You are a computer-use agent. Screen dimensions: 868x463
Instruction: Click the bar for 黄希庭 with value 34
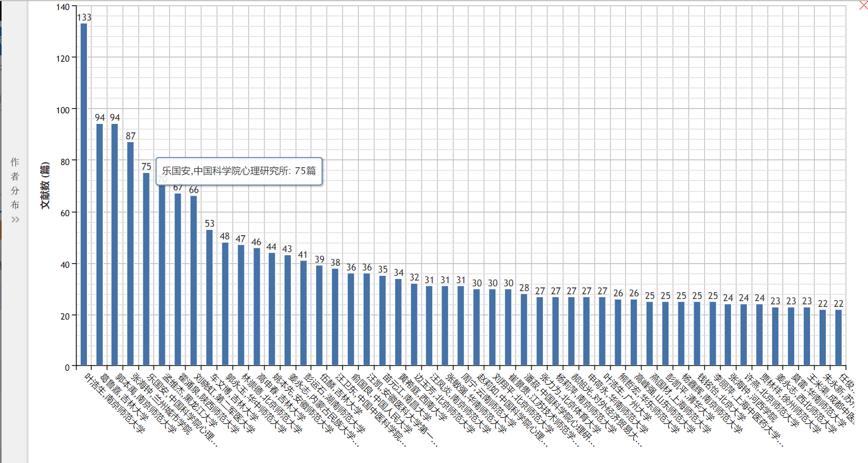click(398, 322)
